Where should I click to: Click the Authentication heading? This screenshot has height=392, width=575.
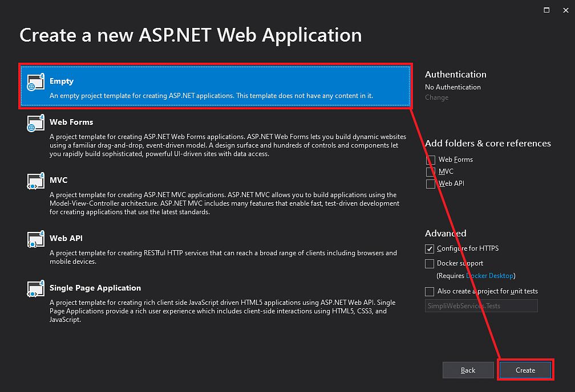pos(455,75)
